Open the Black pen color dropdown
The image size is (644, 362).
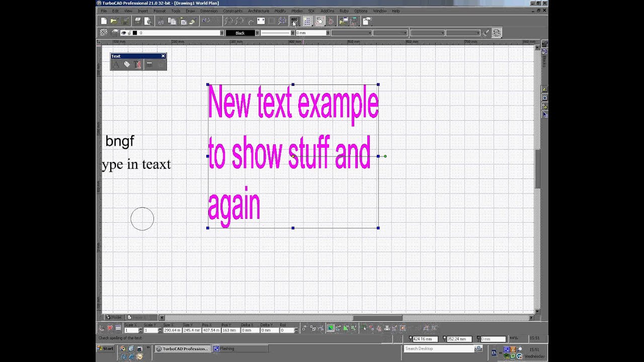pyautogui.click(x=257, y=33)
